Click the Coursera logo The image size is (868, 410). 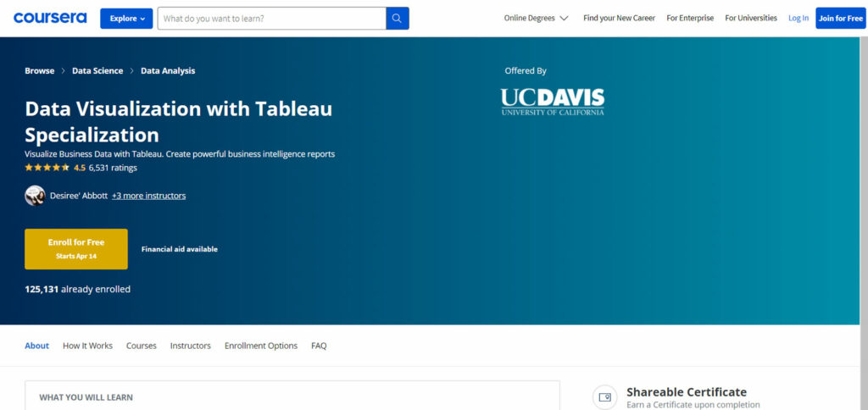(x=50, y=18)
